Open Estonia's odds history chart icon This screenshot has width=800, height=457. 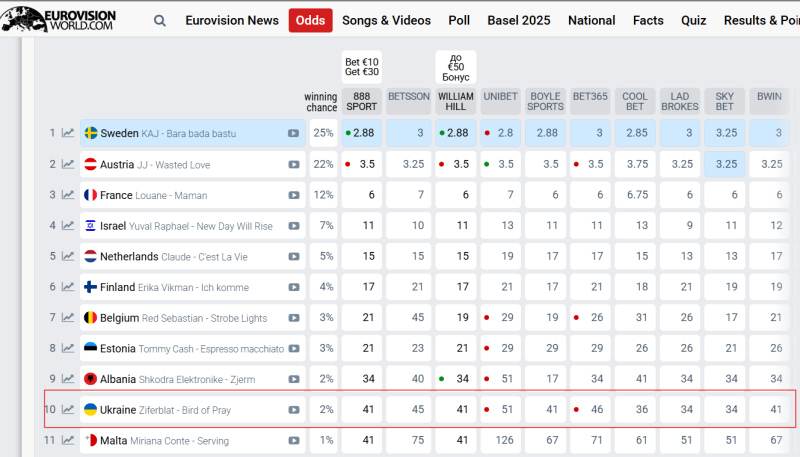[x=68, y=348]
